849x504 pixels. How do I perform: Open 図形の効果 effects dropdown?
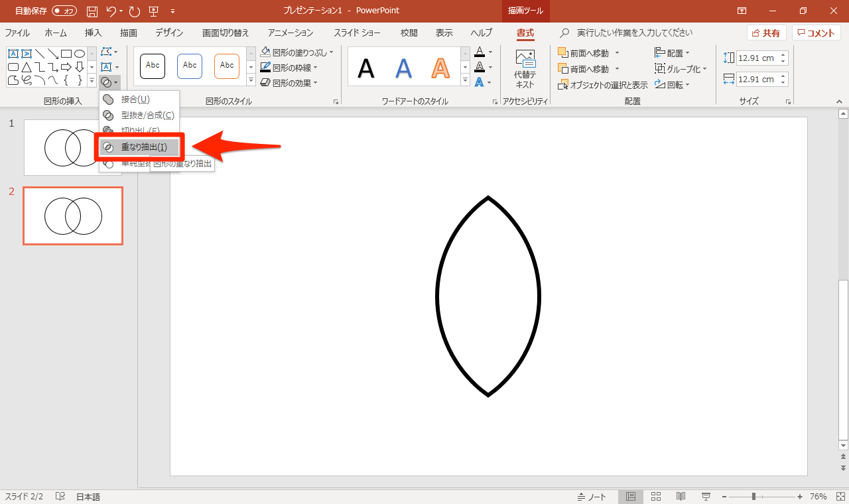tap(289, 83)
